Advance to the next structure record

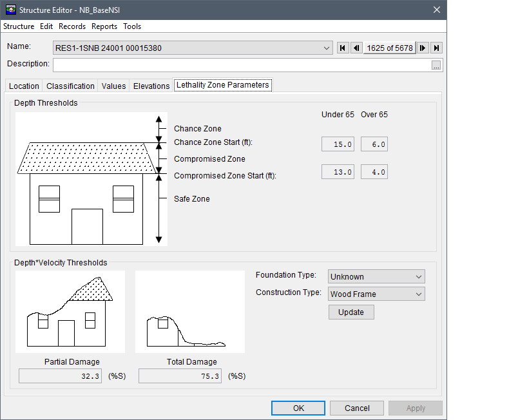423,48
